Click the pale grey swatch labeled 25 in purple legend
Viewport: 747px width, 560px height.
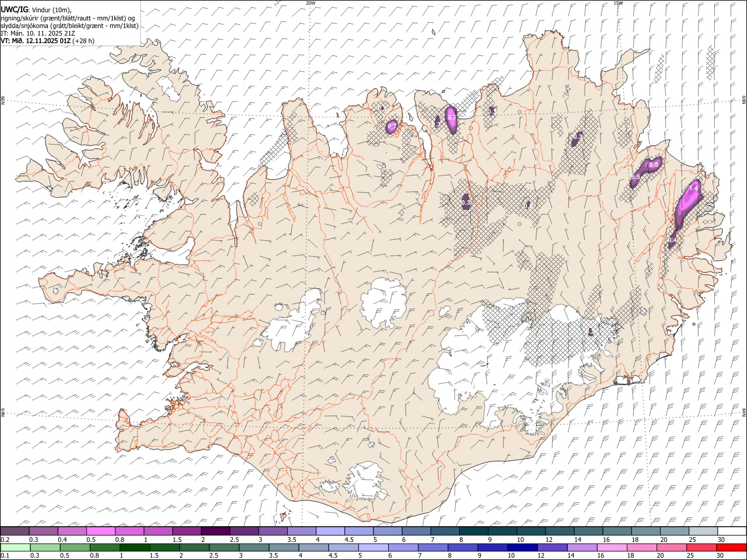pos(703,531)
